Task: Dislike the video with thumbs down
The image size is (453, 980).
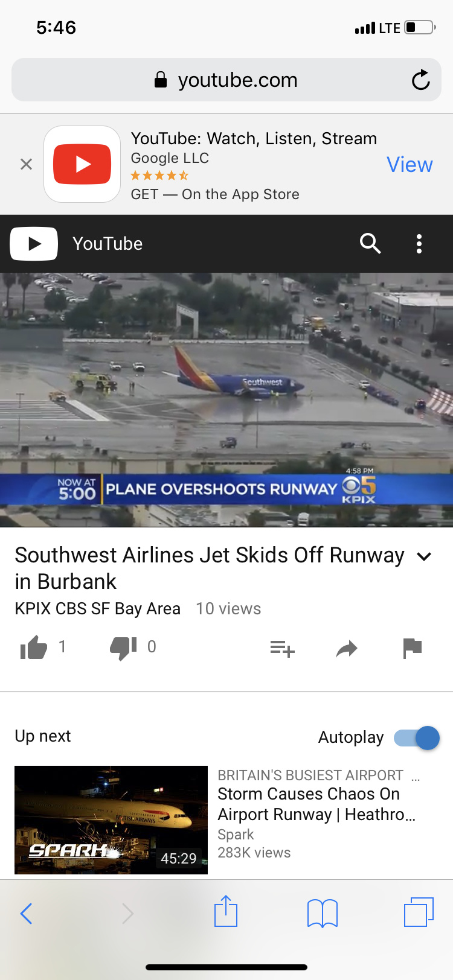Action: pos(124,648)
